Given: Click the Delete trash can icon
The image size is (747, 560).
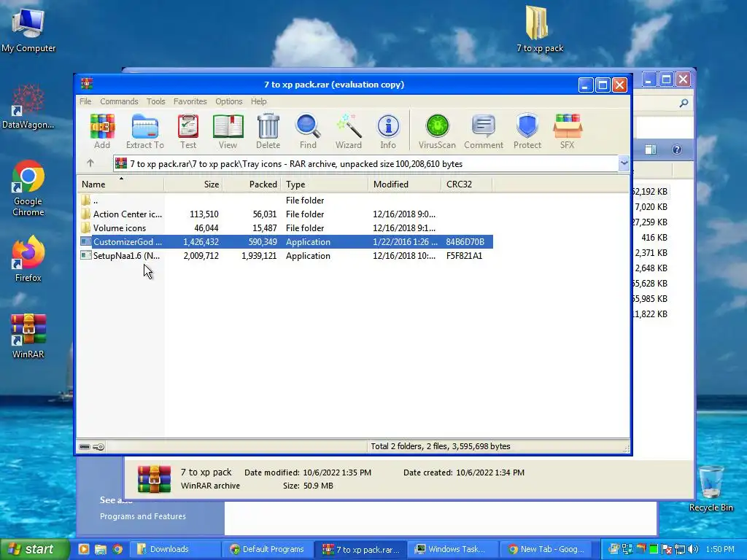Looking at the screenshot, I should coord(268,131).
